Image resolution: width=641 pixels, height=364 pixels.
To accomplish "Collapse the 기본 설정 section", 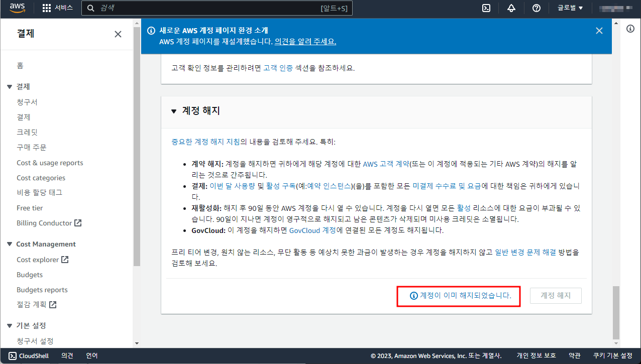I will [10, 325].
